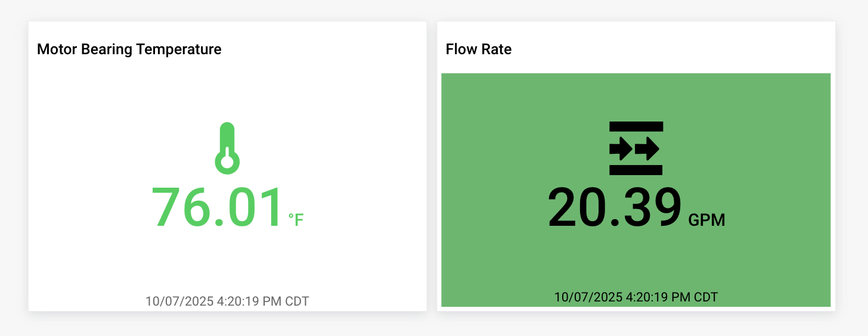The width and height of the screenshot is (868, 336).
Task: Click the top bar of flow icon
Action: [636, 126]
